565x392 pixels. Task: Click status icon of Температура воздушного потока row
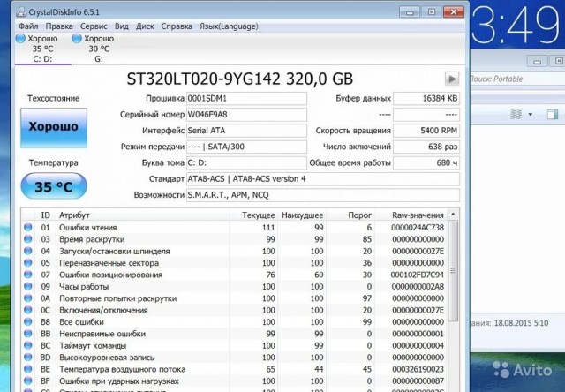pos(27,369)
